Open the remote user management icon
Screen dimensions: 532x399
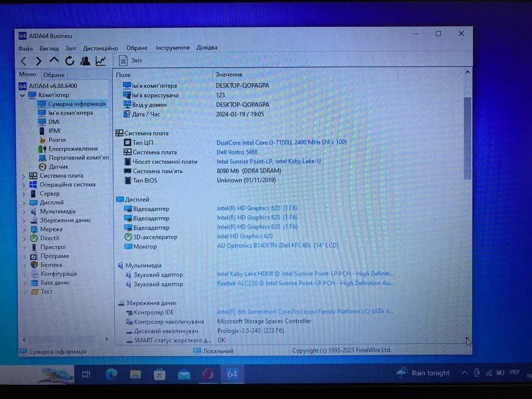click(x=85, y=61)
